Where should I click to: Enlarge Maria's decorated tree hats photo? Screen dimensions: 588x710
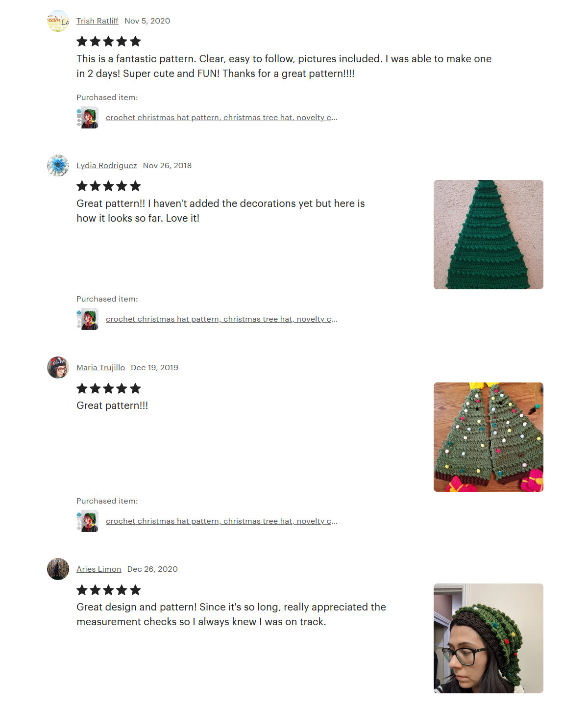click(x=489, y=437)
